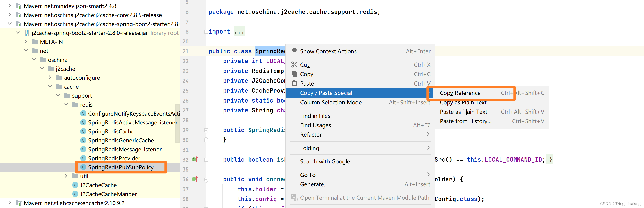
Task: Click the Show Context Actions lightbulb icon
Action: 294,51
